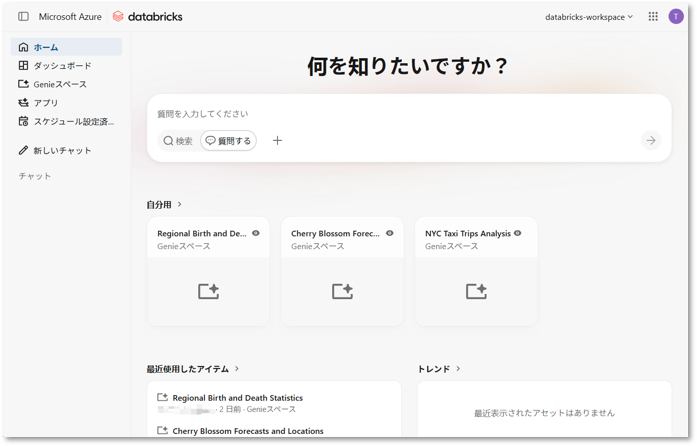Switch to 質問する mode
Viewport: 697px width, 446px height.
pyautogui.click(x=228, y=141)
